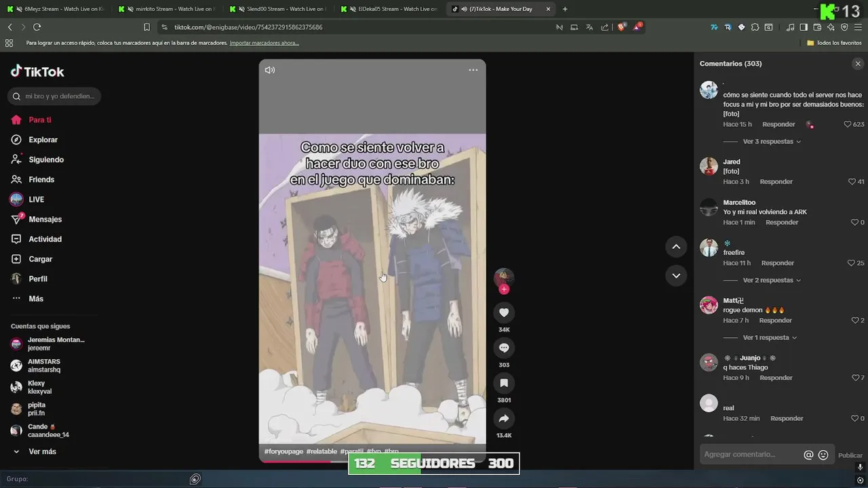Go to Para ti feed
Screen dimensions: 868x488
click(x=31, y=120)
